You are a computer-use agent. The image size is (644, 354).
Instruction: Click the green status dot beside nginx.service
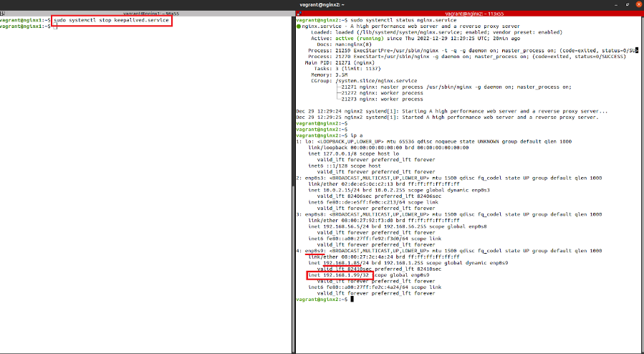click(298, 27)
